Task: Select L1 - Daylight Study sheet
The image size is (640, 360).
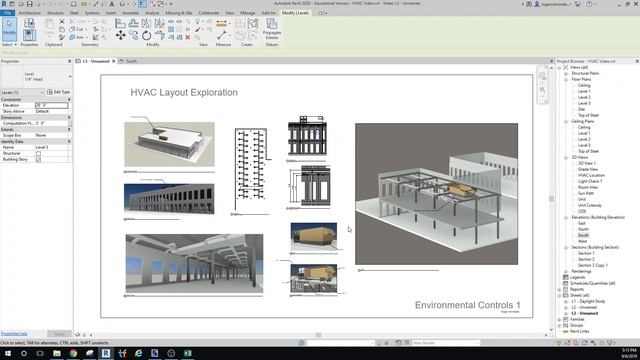Action: tap(588, 301)
